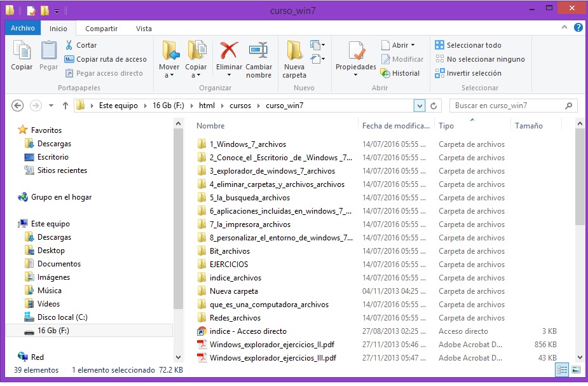Viewport: 588px width, 386px height.
Task: Open the Mover a dropdown
Action: (x=169, y=75)
